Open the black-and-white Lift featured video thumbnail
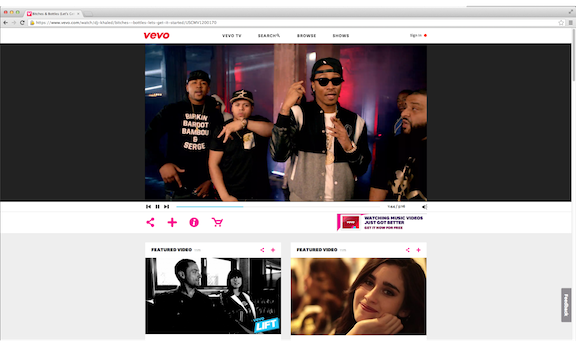 point(213,296)
